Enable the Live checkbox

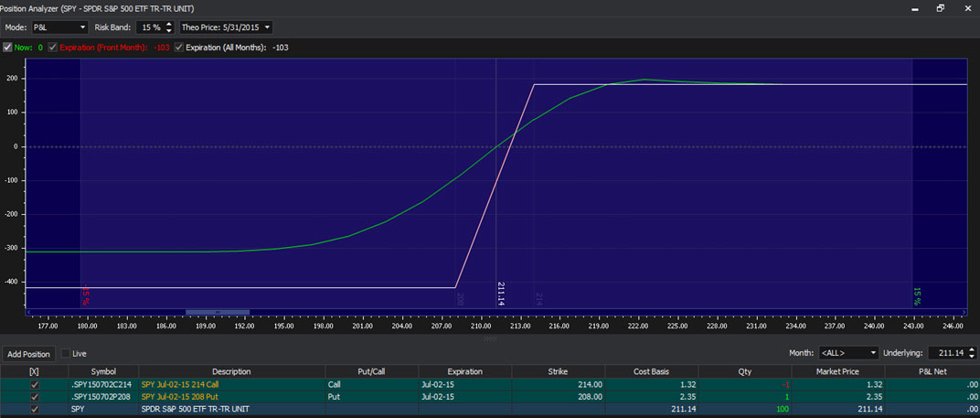(65, 353)
